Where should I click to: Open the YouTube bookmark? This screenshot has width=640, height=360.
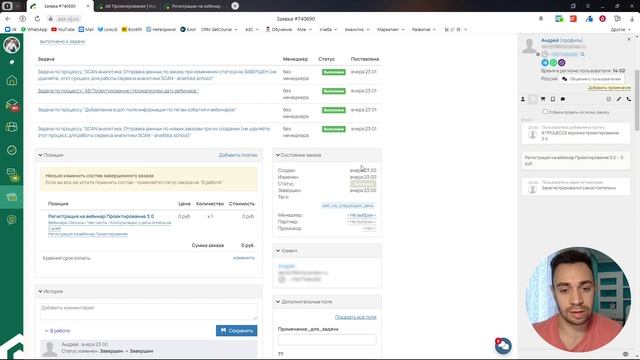click(x=63, y=29)
